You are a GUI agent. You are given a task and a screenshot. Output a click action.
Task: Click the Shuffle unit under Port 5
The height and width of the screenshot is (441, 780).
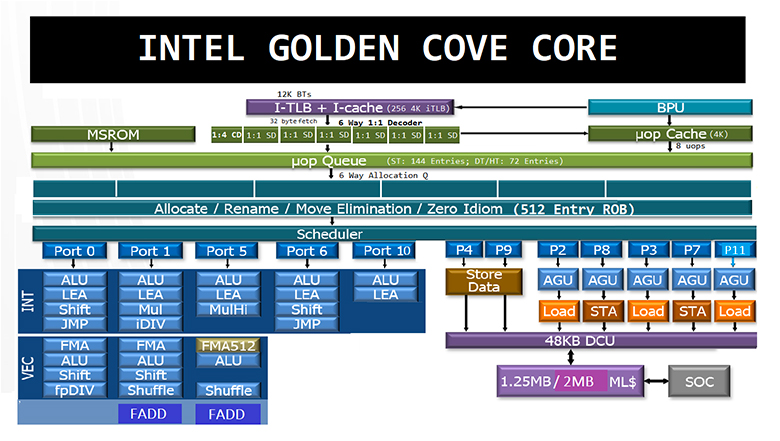pos(228,390)
